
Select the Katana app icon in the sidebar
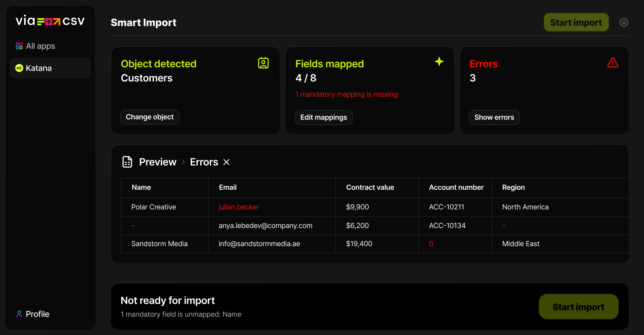(x=19, y=68)
